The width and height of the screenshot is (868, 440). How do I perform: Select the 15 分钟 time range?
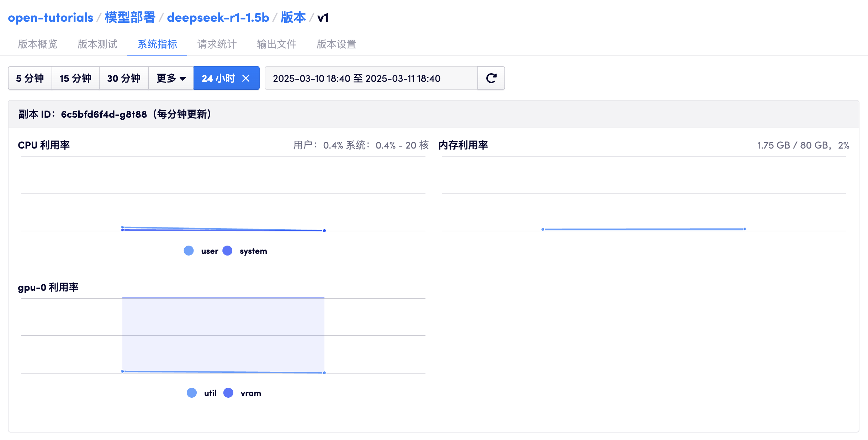coord(75,78)
